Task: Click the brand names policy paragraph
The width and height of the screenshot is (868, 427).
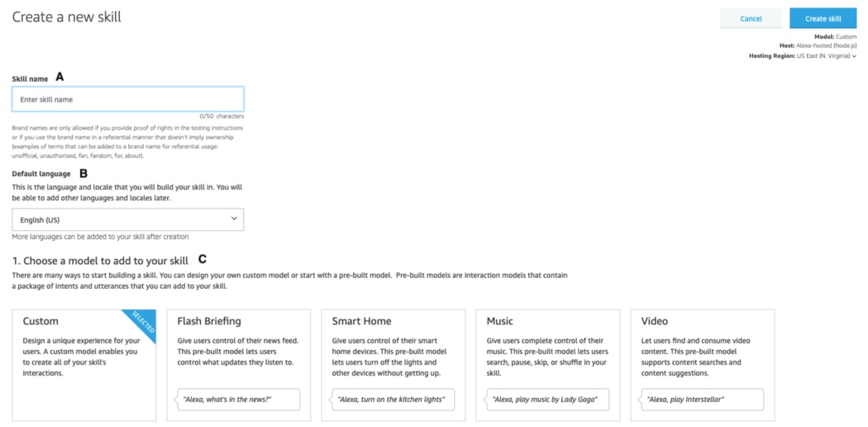Action: 127,142
